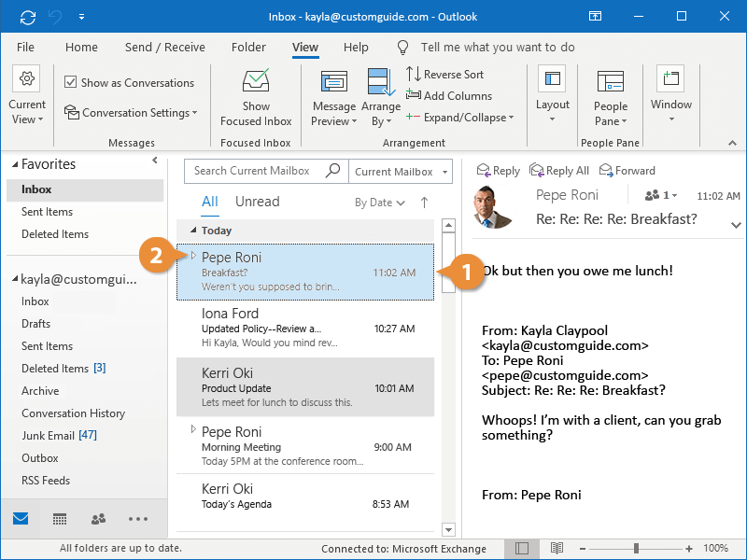The width and height of the screenshot is (747, 560).
Task: Click the Add Columns icon
Action: 414,95
